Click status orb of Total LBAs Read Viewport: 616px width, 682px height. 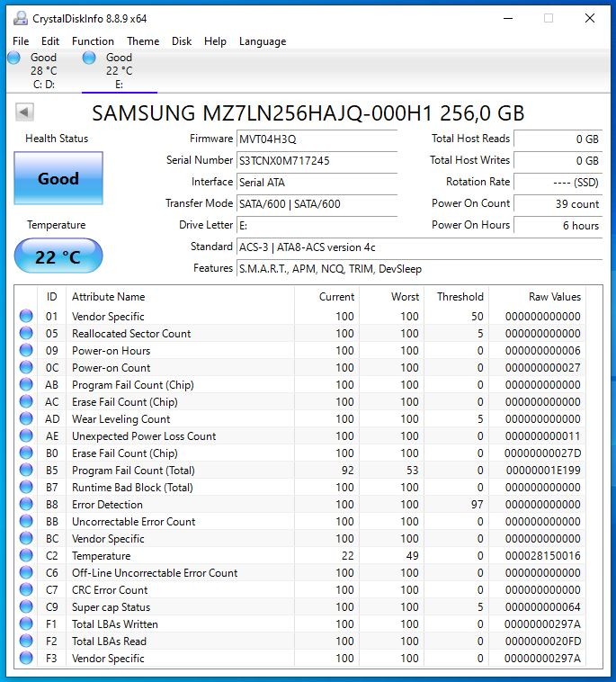[x=26, y=642]
